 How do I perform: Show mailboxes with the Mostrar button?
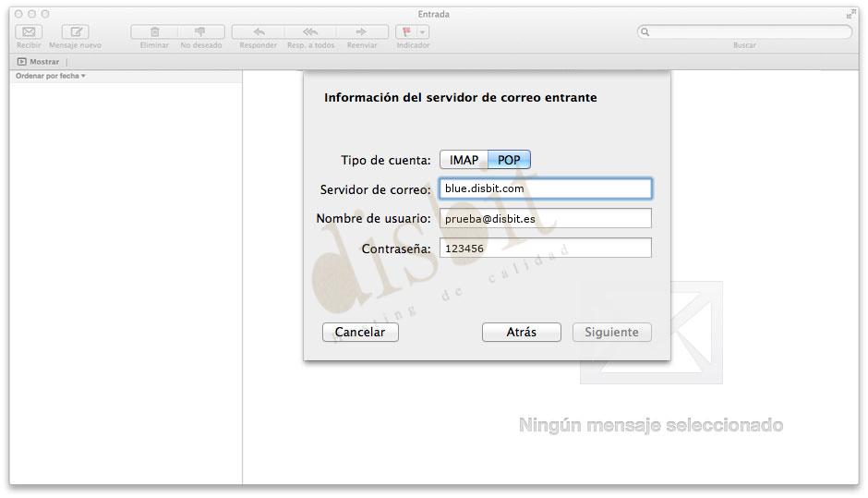[x=38, y=62]
